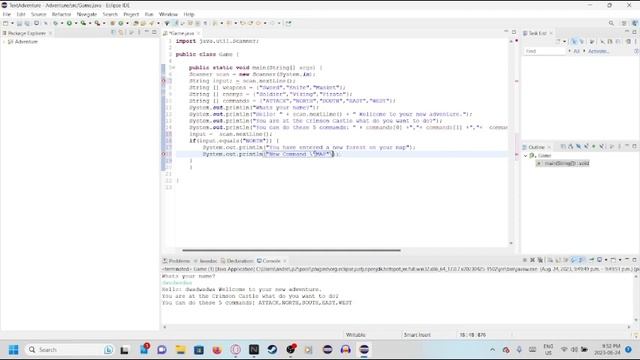
Task: Collapse the main method fold on line 5
Action: (173, 68)
